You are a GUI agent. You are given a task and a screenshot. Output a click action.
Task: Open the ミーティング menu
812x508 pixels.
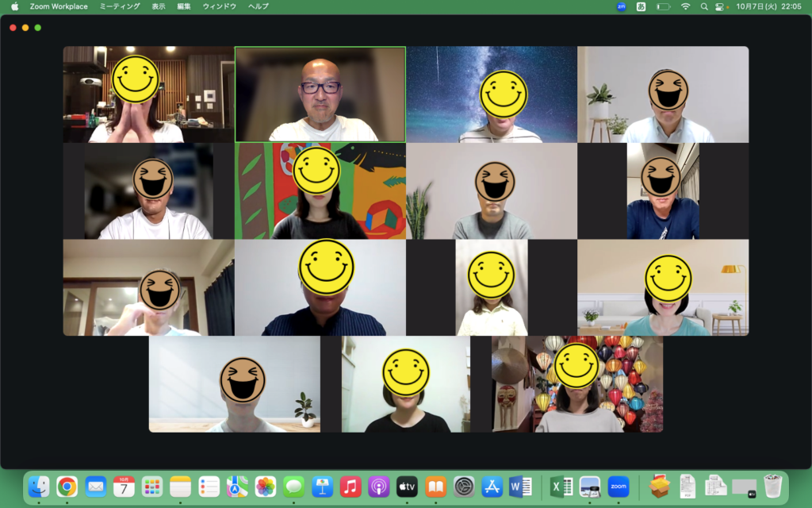coord(120,6)
